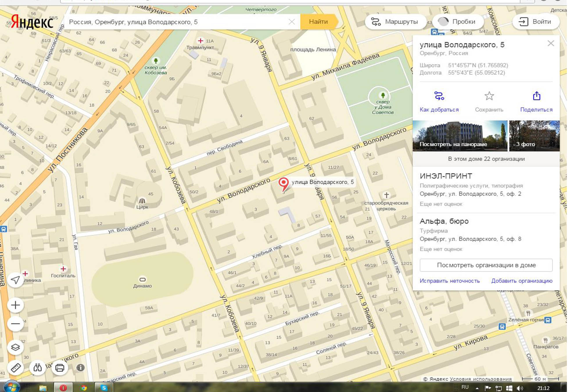Clear the search address field
The height and width of the screenshot is (392, 581).
[x=292, y=22]
